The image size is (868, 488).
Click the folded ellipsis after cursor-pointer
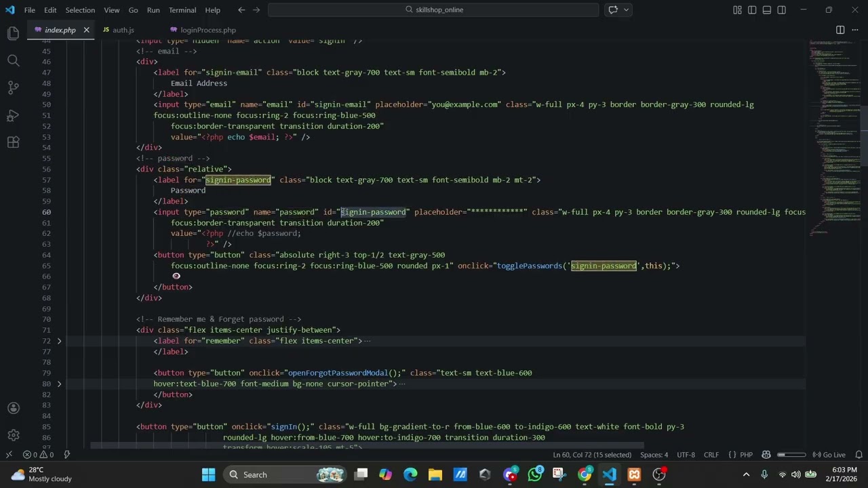pos(402,384)
